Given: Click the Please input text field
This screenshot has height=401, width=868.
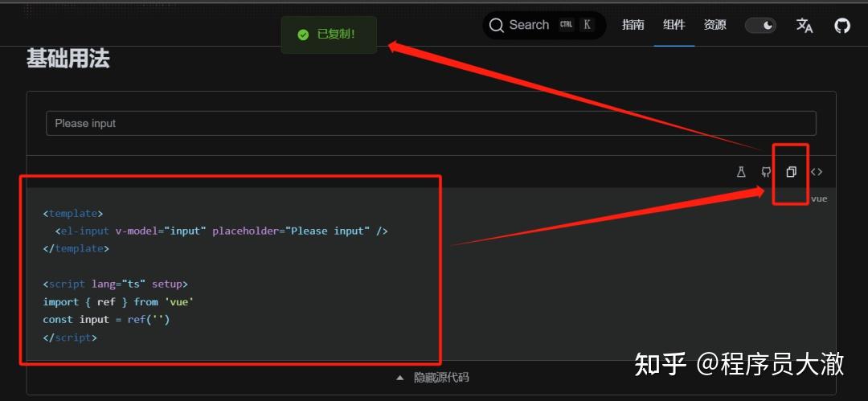Looking at the screenshot, I should click(431, 123).
